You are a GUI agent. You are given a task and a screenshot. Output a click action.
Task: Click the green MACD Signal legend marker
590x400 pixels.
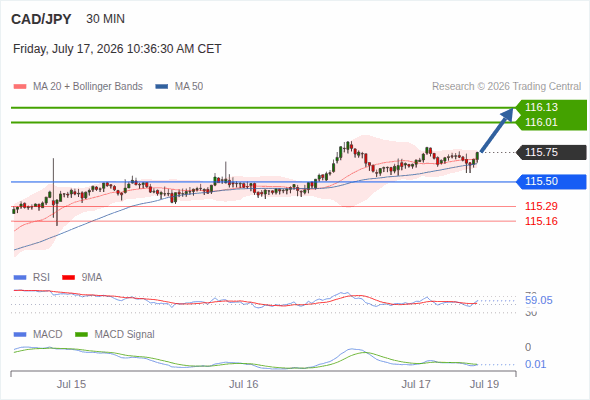(82, 335)
